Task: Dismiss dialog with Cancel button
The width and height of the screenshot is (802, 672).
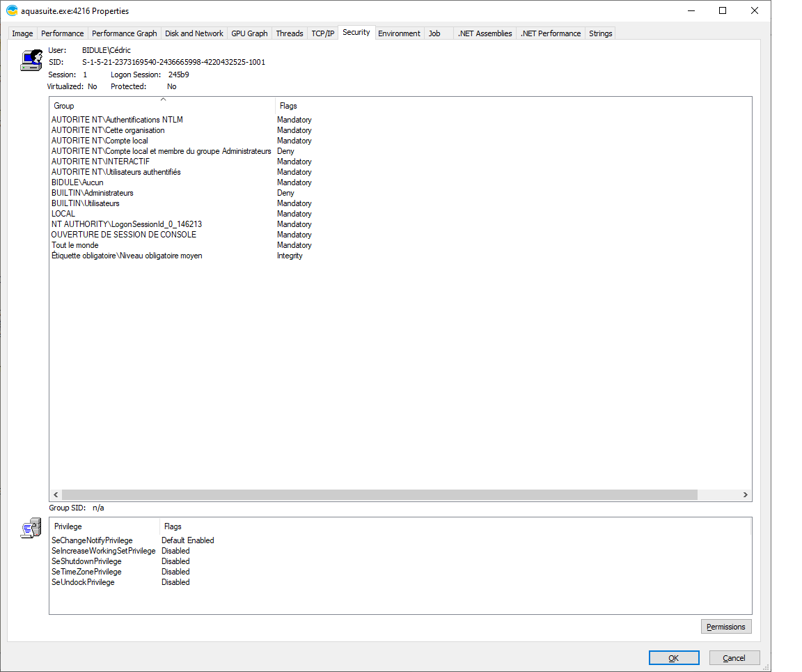Action: (x=734, y=657)
